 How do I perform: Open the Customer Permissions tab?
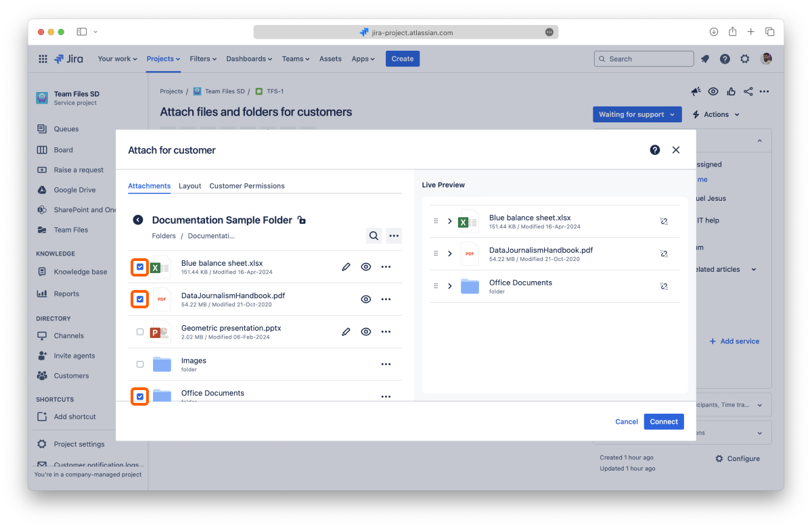[246, 186]
